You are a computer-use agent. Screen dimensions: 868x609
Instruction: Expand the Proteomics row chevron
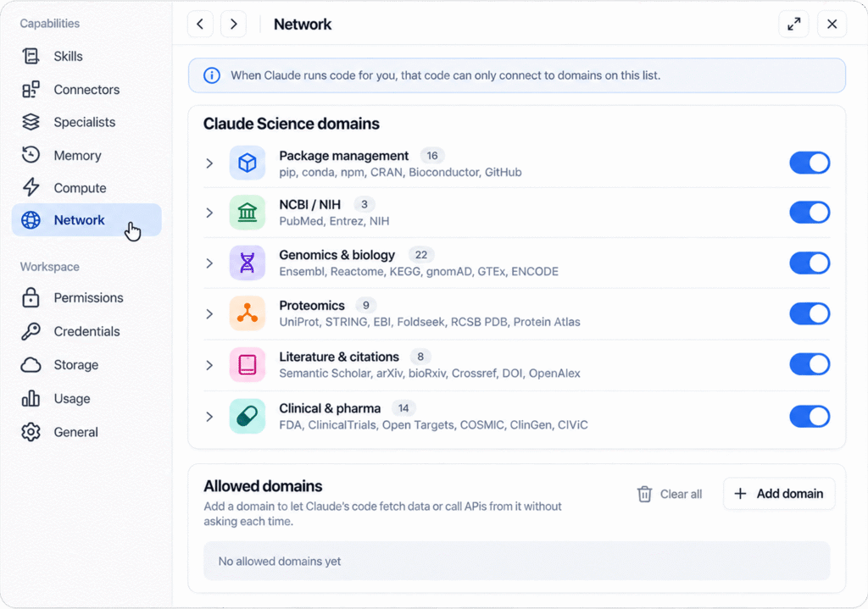(209, 313)
